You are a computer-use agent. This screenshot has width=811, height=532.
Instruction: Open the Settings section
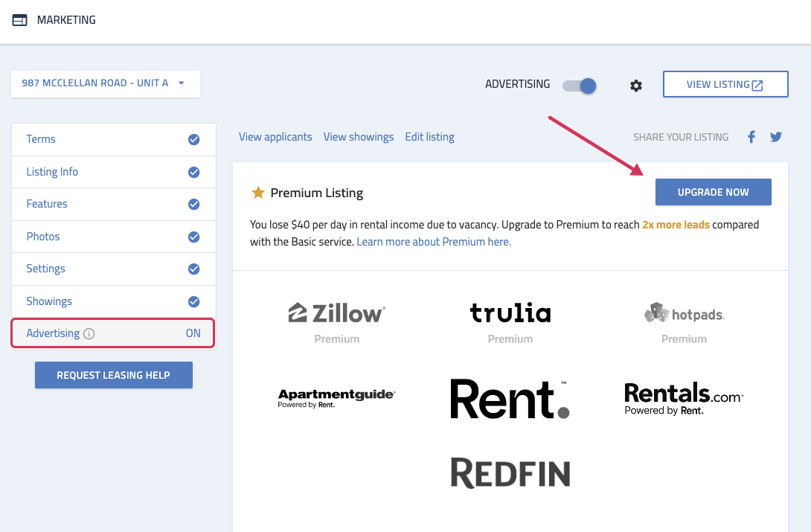tap(114, 269)
